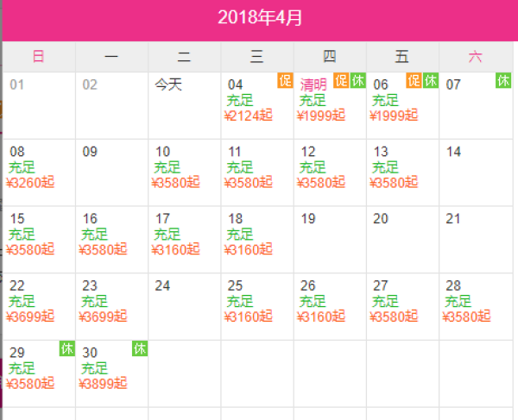Select date 04 priced ¥2124起
The width and height of the screenshot is (518, 420).
point(257,105)
